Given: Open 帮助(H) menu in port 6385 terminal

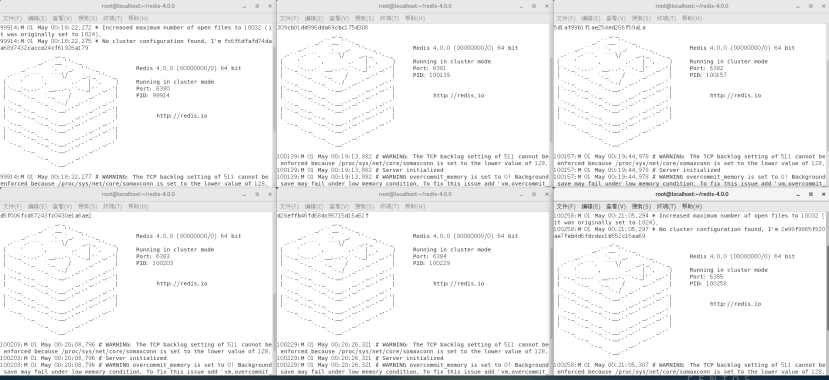Looking at the screenshot, I should [692, 206].
